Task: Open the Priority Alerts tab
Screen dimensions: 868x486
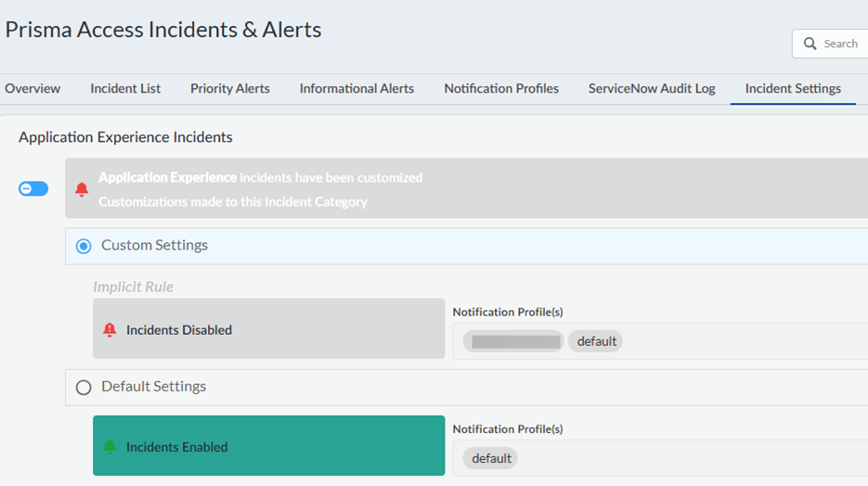Action: 230,89
